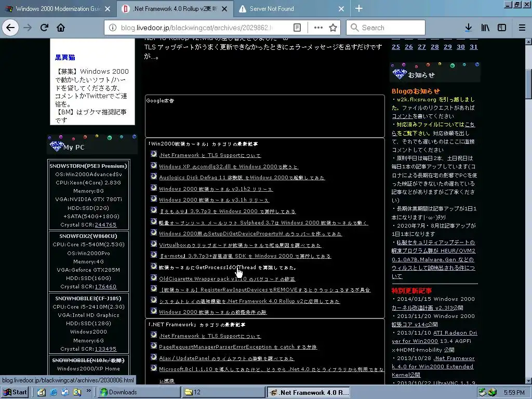Viewport: 532px width, 399px height.
Task: Open the Downloads toolbar arrow
Action: 468,28
